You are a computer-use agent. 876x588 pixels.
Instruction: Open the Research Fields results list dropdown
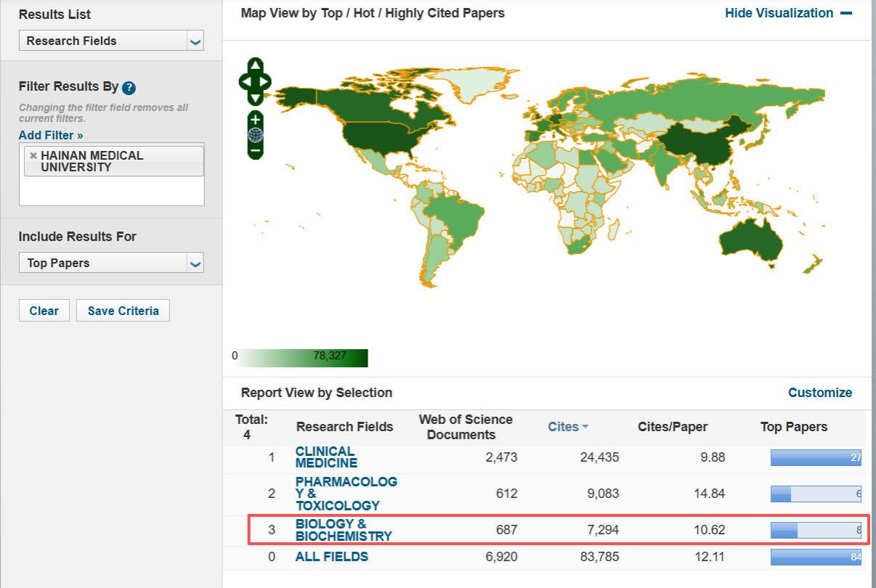click(x=111, y=41)
